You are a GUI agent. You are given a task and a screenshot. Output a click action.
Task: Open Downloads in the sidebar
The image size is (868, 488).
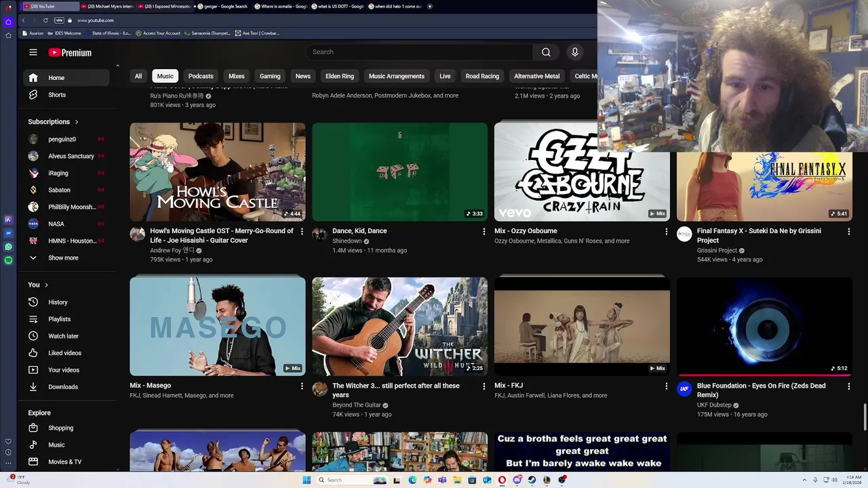point(66,387)
